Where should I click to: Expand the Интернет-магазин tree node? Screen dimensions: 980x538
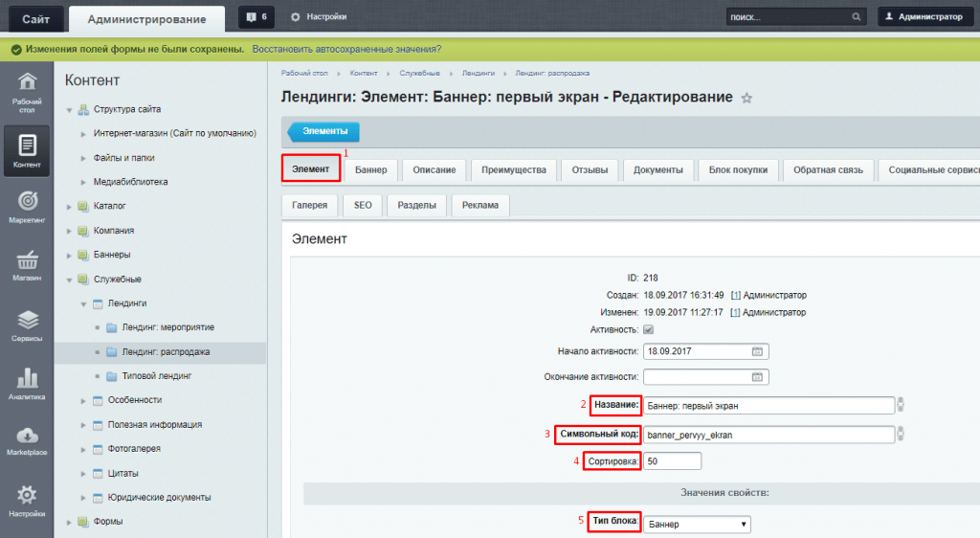(x=83, y=134)
